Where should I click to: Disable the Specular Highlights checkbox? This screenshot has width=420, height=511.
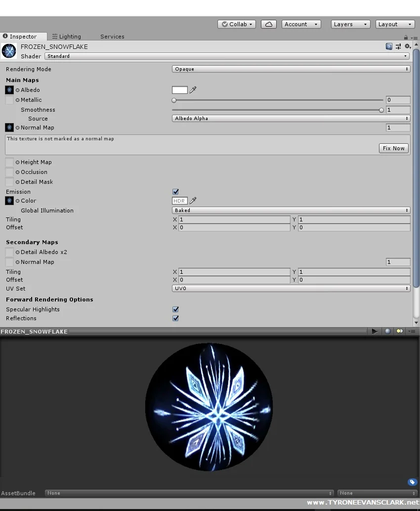[x=175, y=309]
